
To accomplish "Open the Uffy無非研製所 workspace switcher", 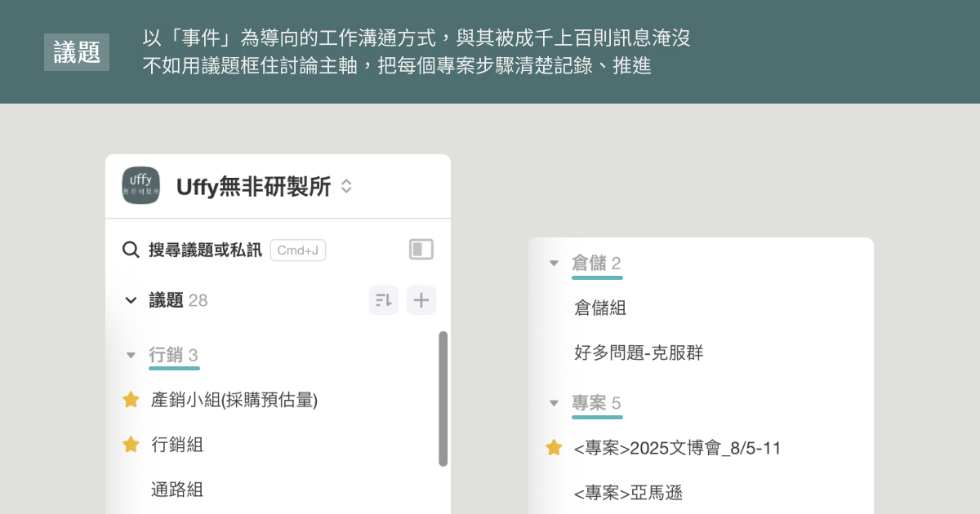I will (x=346, y=186).
